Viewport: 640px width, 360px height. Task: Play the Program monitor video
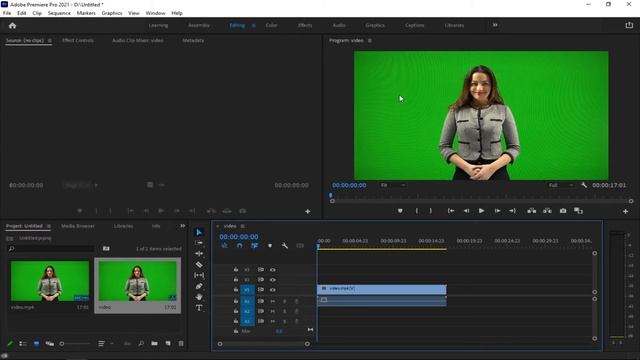click(482, 211)
